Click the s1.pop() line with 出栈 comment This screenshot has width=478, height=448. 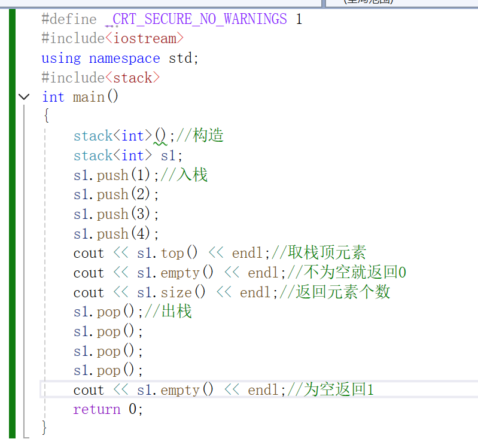pyautogui.click(x=133, y=312)
